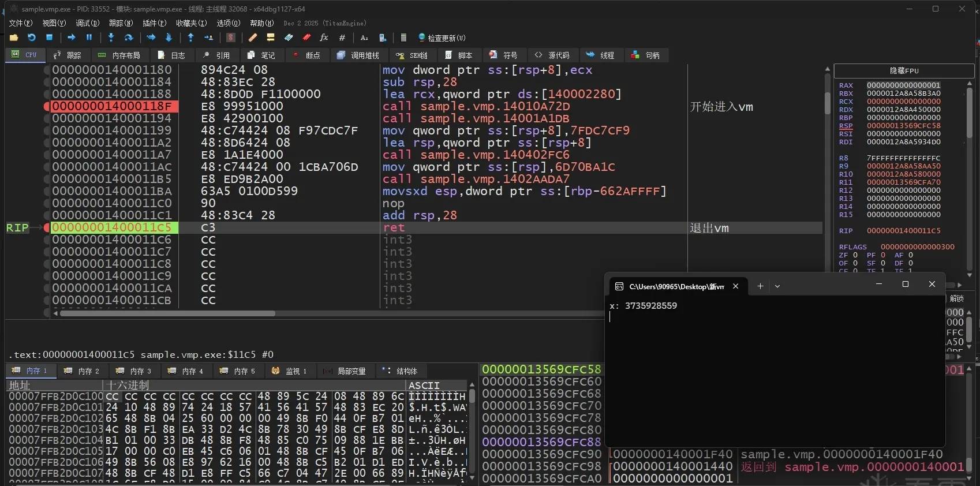980x486 pixels.
Task: Switch to the 内存布局 tab
Action: 119,55
